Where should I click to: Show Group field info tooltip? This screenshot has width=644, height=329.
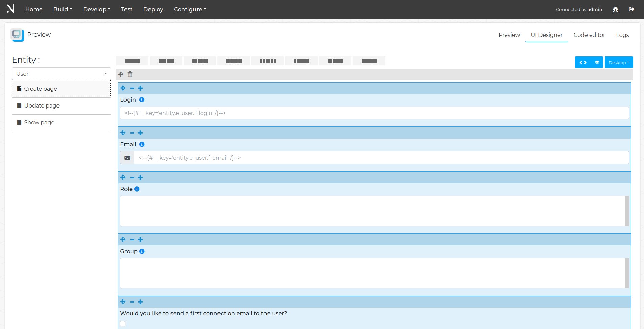[x=142, y=251]
